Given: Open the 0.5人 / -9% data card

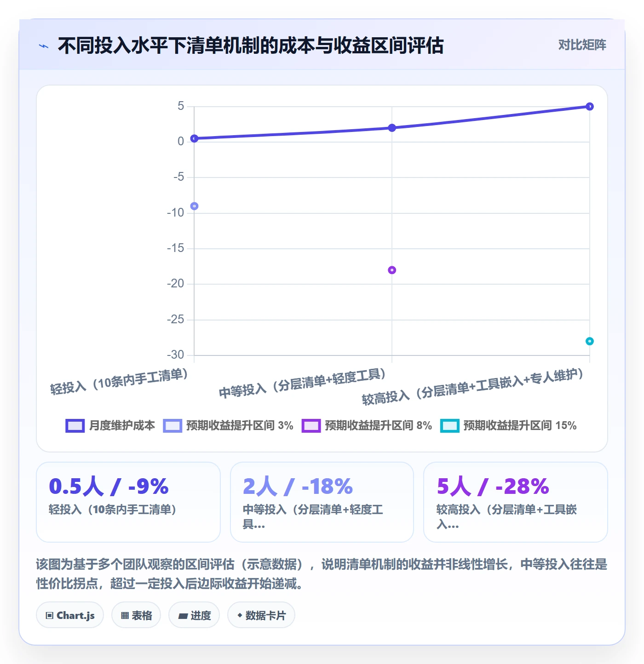Looking at the screenshot, I should click(x=128, y=502).
